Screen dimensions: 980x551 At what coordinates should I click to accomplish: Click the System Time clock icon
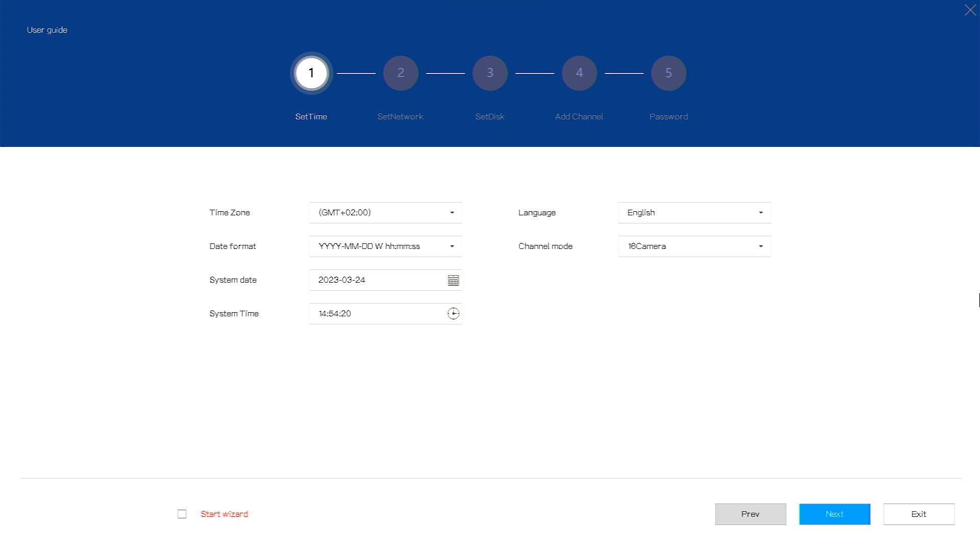(453, 314)
